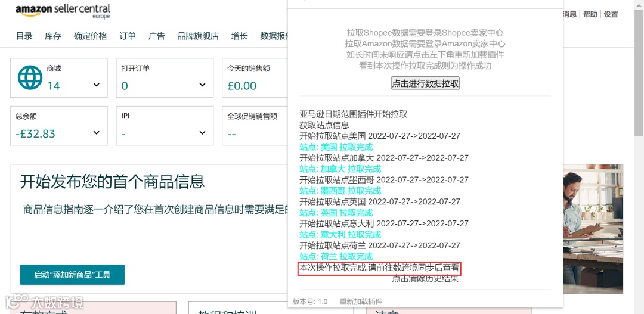This screenshot has height=314, width=644.
Task: Click the 开始拉取站点意大利 log line
Action: [384, 223]
